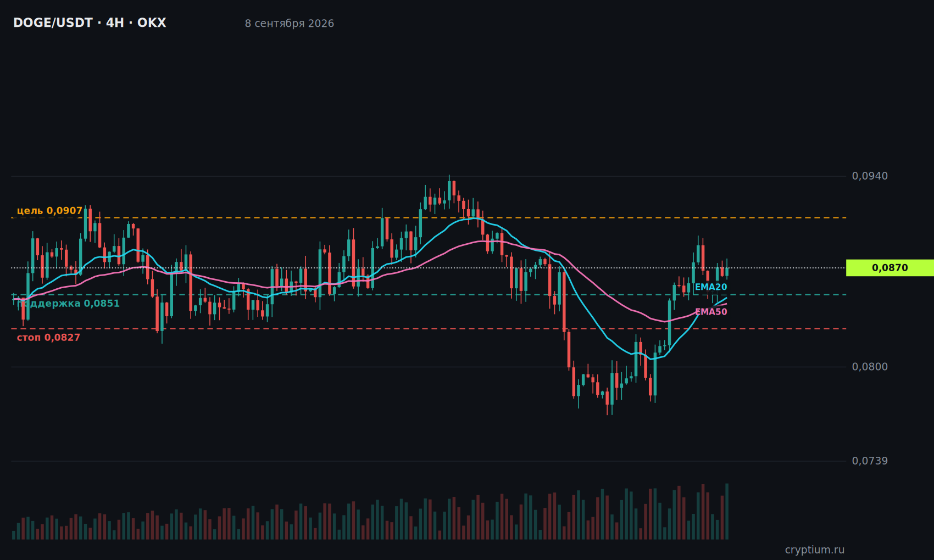Click the cryptium.ru source text
Viewport: 934px width, 560px height.
815,550
